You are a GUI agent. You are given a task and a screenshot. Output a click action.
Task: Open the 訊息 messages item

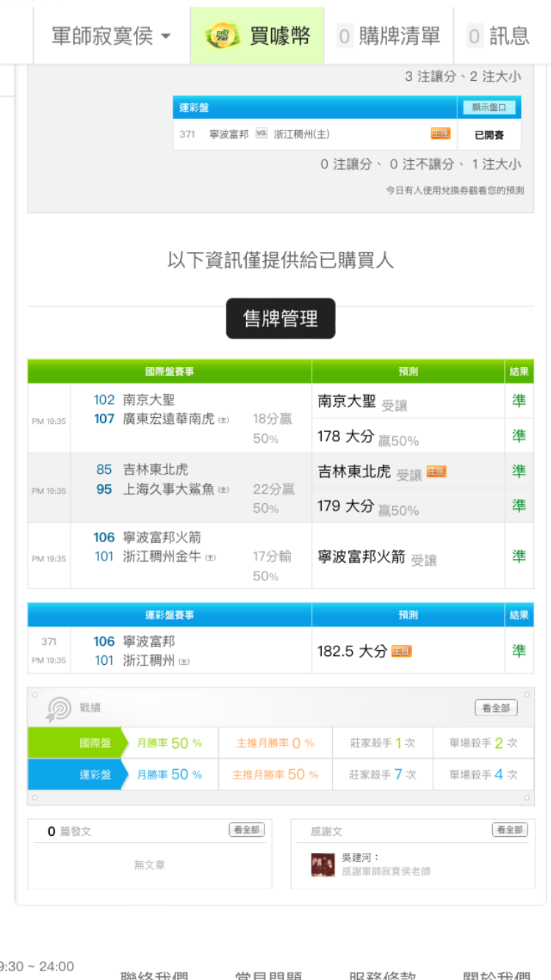(500, 35)
